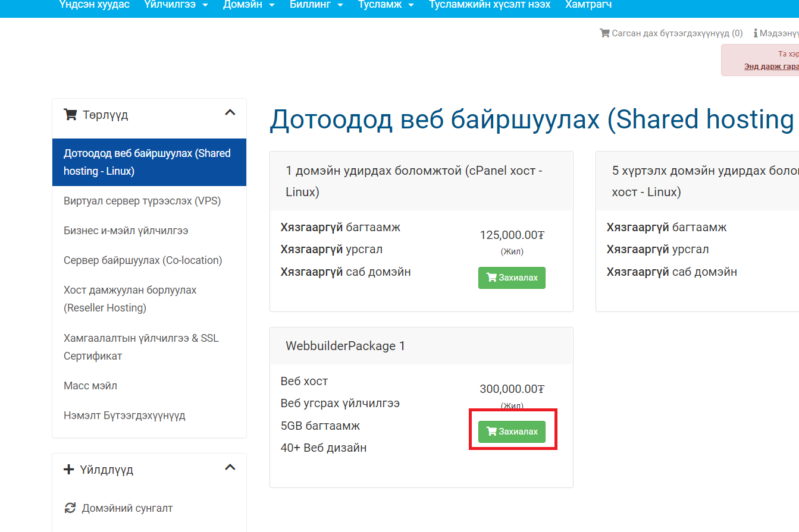Collapse the Үйлдлүүд panel chevron
799x532 pixels.
click(230, 467)
